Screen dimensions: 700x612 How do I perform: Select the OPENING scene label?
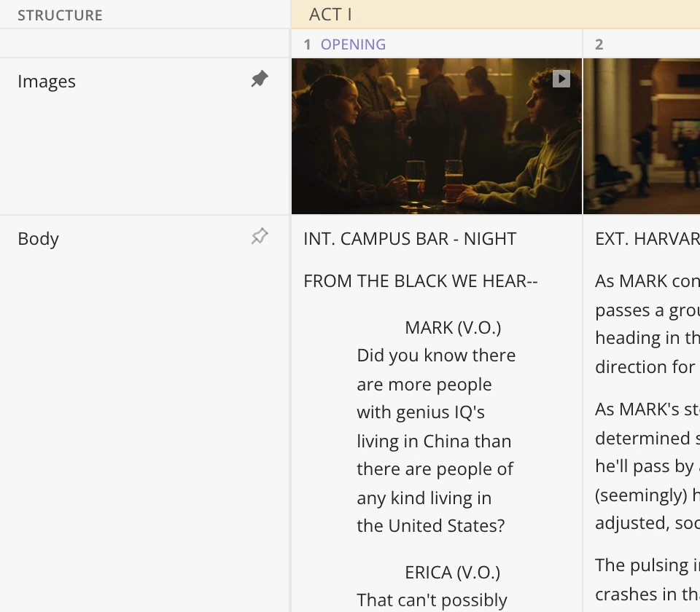tap(353, 44)
